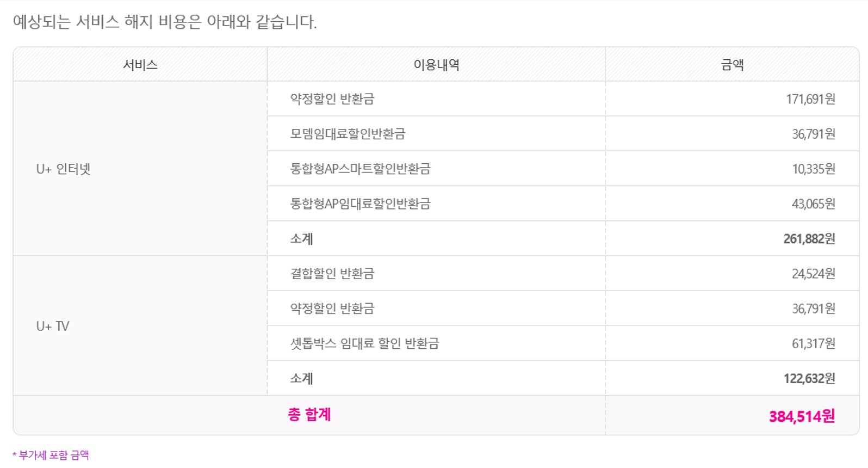Click the 통합형AP스마트할인반환금 row label

[360, 169]
